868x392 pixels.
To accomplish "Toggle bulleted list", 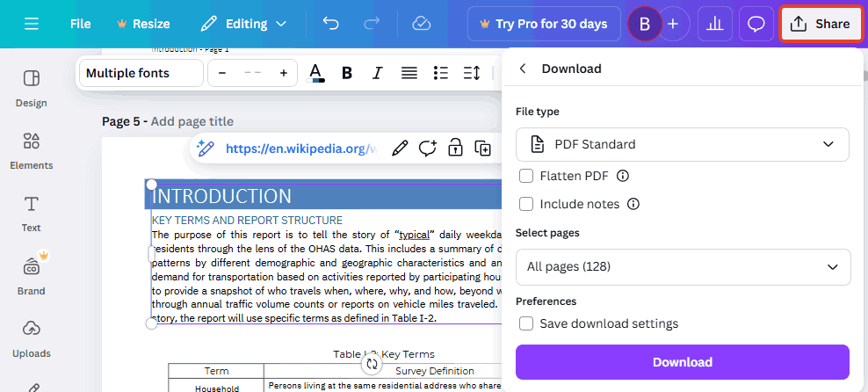I will click(441, 73).
